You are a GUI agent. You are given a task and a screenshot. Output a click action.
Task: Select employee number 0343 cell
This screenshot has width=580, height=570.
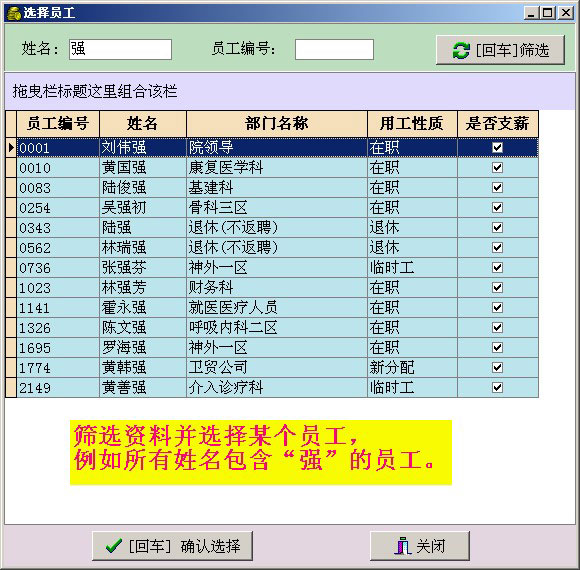point(58,227)
